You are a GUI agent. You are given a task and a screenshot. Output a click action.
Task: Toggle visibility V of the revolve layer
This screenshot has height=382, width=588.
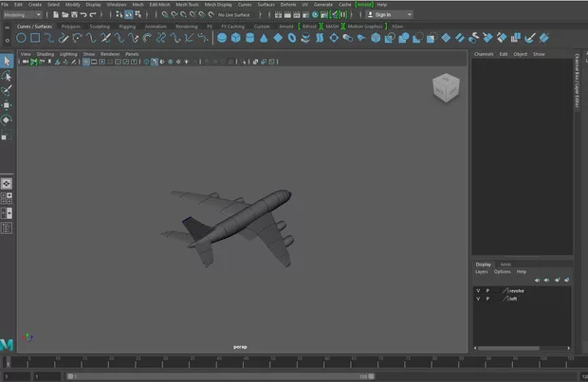[479, 290]
